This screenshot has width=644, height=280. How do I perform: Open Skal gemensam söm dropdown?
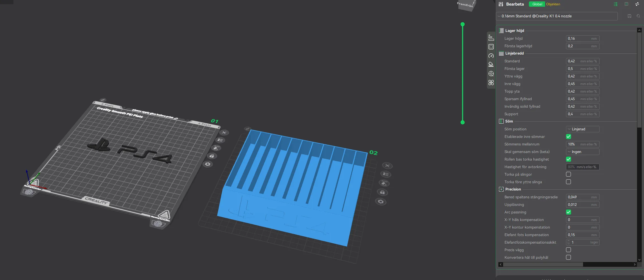pyautogui.click(x=583, y=152)
